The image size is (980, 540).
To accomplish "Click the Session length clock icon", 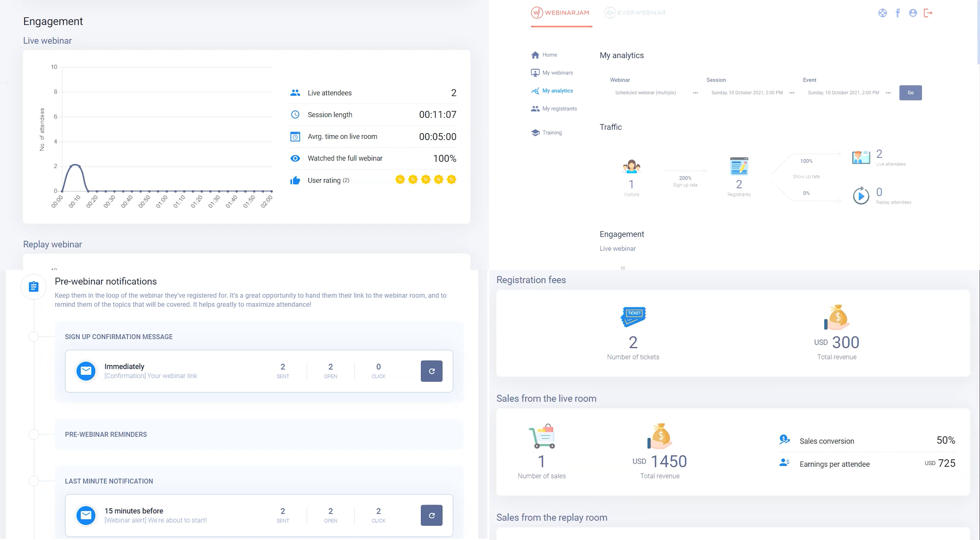I will (x=295, y=114).
